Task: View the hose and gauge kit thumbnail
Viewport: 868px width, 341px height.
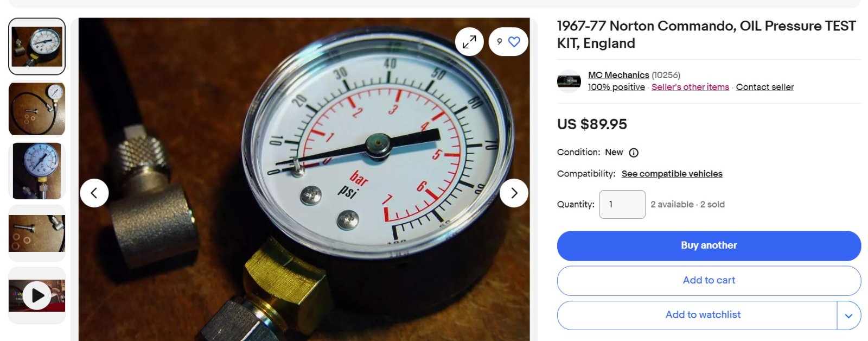Action: pos(37,109)
